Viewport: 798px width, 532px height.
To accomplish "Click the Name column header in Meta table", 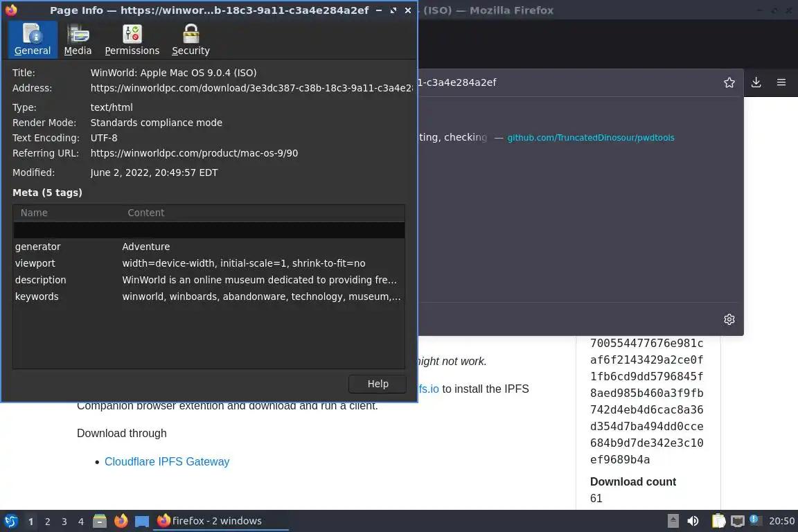I will tap(66, 213).
